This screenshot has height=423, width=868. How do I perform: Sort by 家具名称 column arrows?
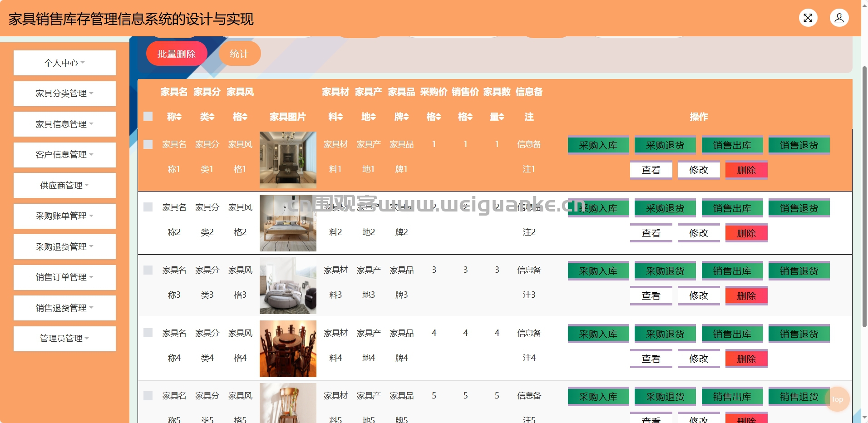[179, 117]
